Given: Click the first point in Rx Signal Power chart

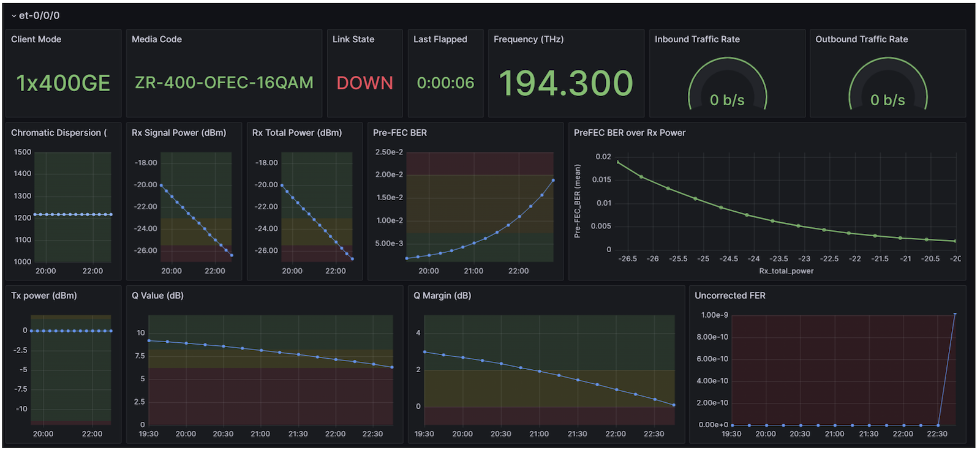Looking at the screenshot, I should point(161,185).
